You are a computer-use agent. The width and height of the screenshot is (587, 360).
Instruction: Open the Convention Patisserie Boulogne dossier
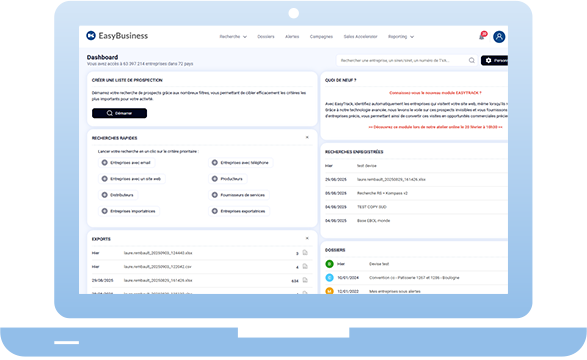pyautogui.click(x=414, y=278)
